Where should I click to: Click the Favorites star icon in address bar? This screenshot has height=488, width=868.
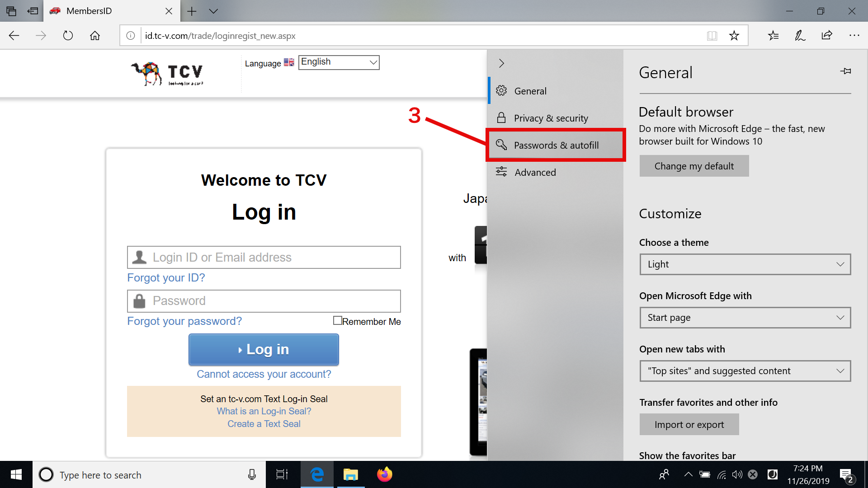pos(734,36)
